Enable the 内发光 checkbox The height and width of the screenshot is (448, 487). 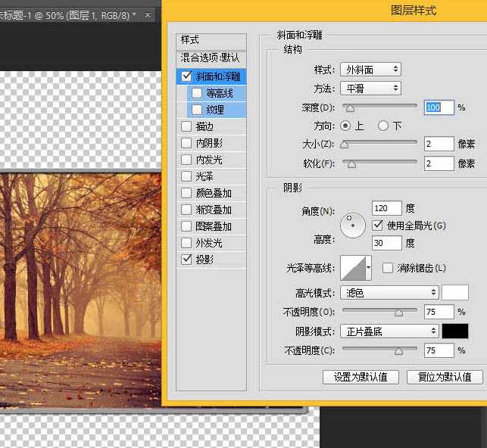point(186,160)
